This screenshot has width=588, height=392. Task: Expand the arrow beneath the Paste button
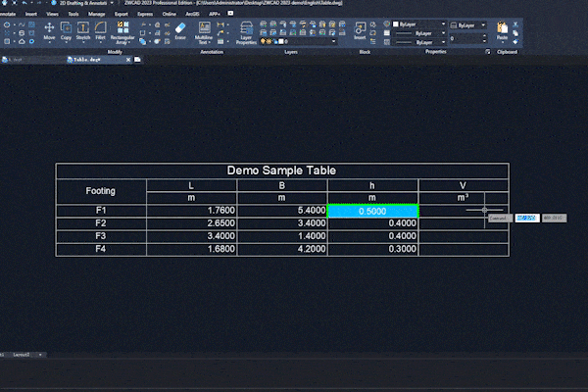(502, 42)
